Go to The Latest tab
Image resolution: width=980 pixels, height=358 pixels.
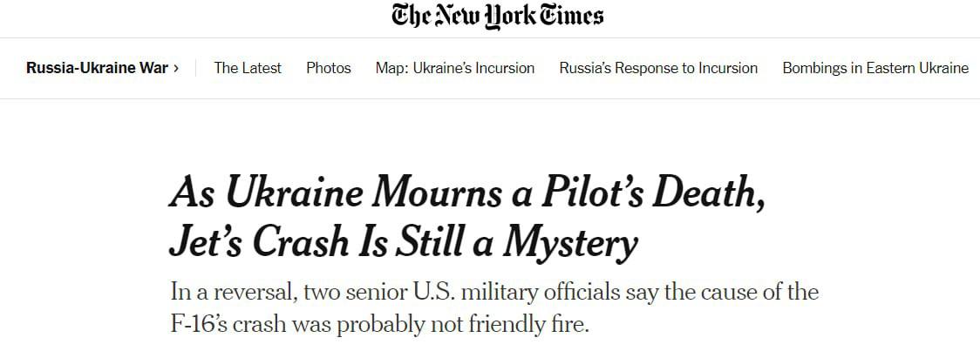tap(248, 68)
